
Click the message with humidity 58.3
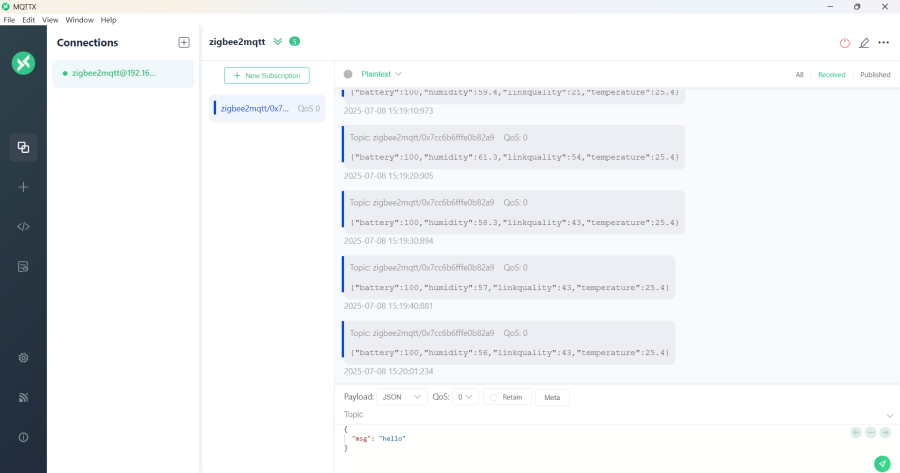[x=514, y=212]
